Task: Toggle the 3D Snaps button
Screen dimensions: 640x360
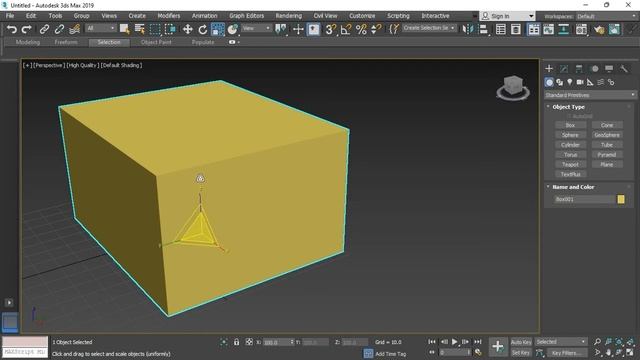Action: (x=331, y=29)
